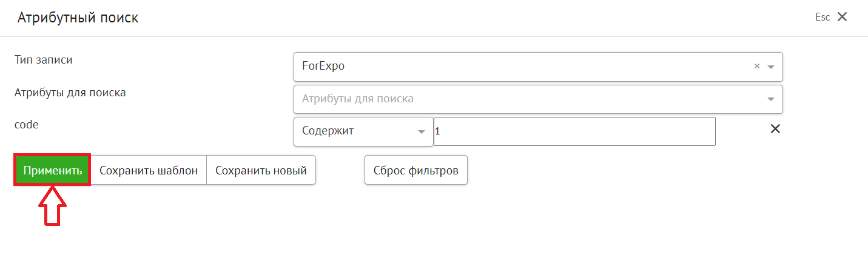This screenshot has height=261, width=868.
Task: Choose Сохранить новый
Action: click(x=261, y=171)
